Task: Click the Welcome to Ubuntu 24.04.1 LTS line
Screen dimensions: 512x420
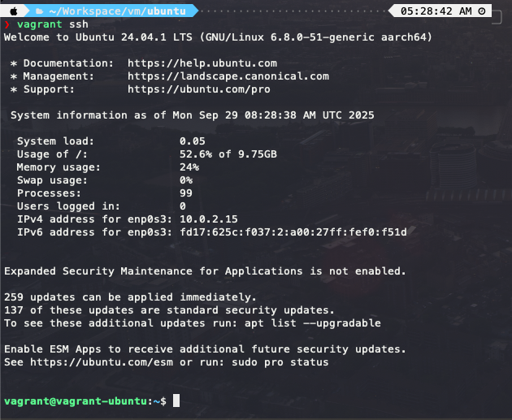Action: tap(218, 37)
